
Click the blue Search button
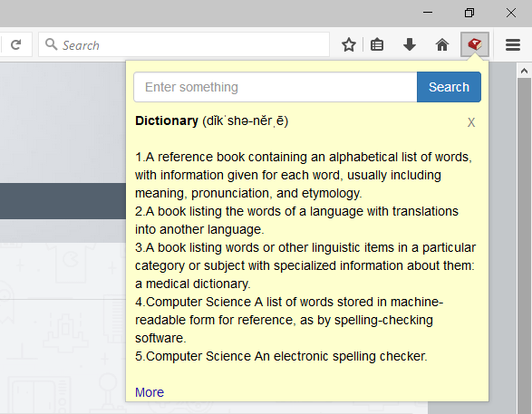click(x=449, y=87)
